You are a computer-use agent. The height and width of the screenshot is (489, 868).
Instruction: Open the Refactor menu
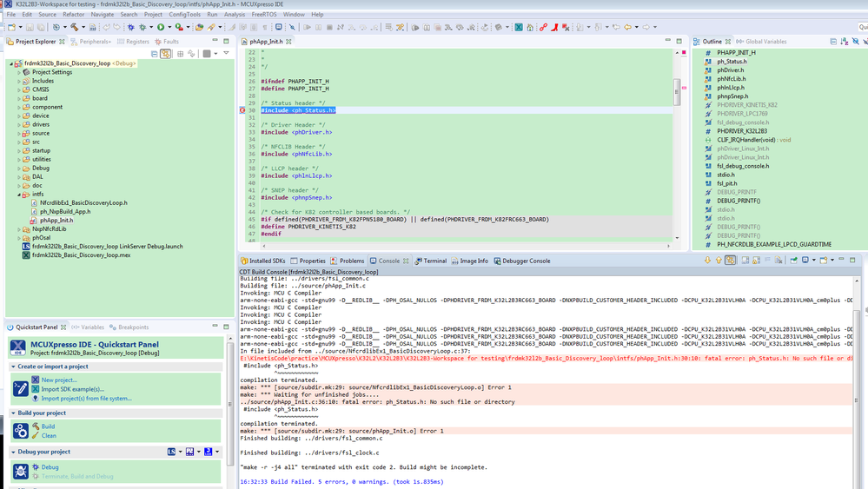point(73,15)
